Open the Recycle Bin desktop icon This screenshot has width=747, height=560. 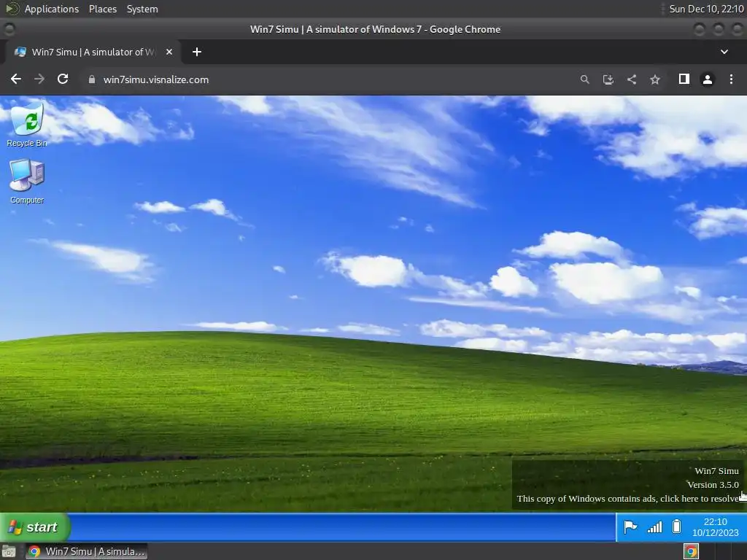27,124
